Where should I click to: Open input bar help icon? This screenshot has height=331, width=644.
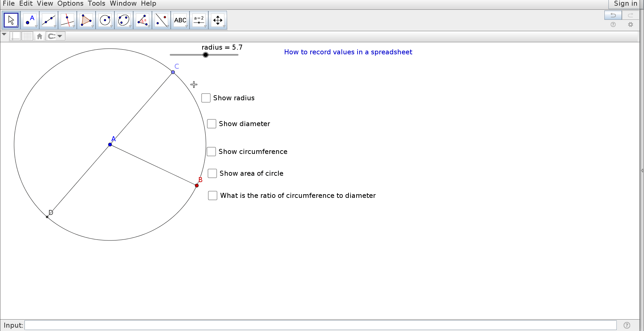click(627, 325)
